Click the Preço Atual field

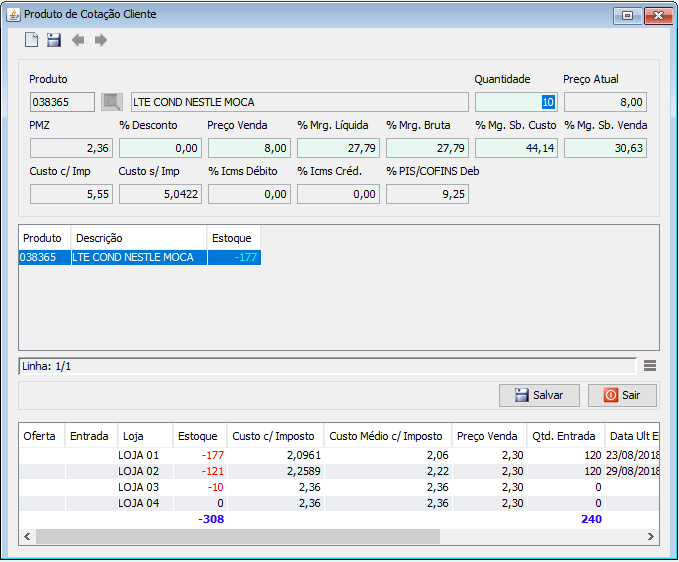(x=605, y=102)
